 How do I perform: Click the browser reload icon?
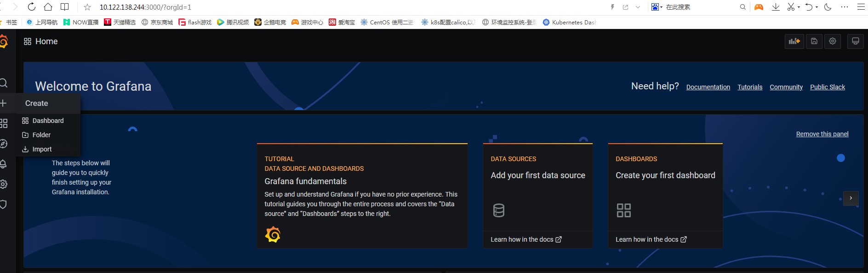(32, 7)
